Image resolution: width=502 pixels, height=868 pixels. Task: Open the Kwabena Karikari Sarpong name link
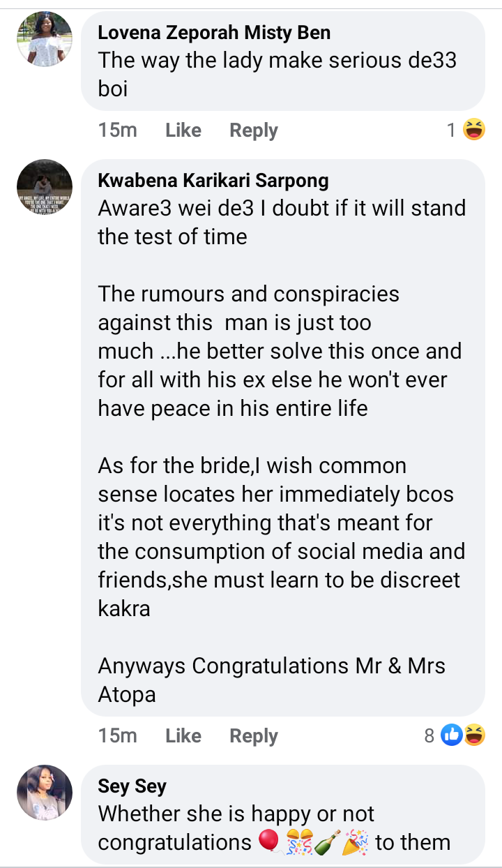tap(213, 181)
